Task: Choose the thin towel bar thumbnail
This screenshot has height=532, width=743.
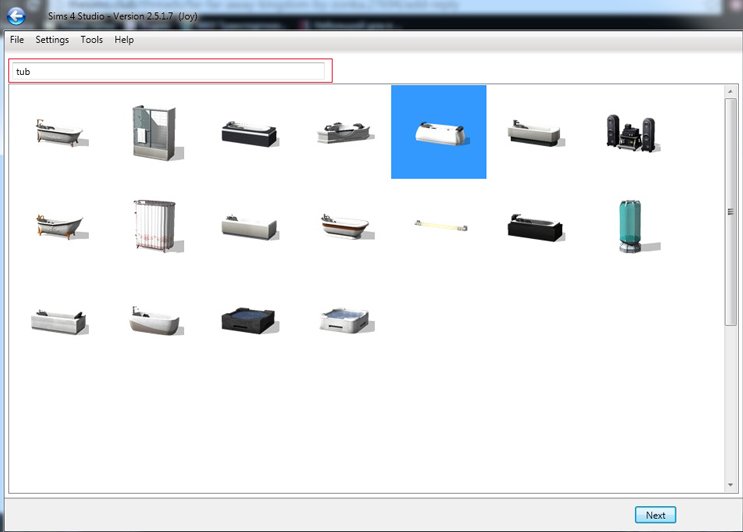Action: pos(438,225)
